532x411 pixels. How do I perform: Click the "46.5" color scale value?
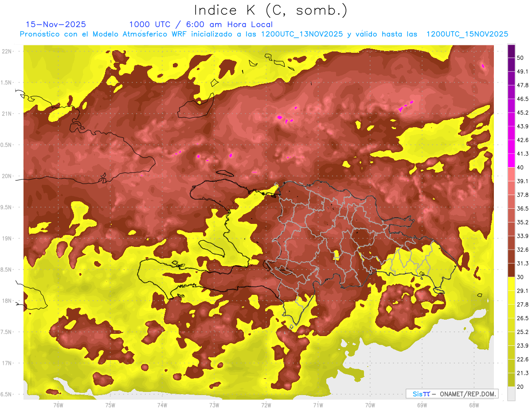(523, 99)
